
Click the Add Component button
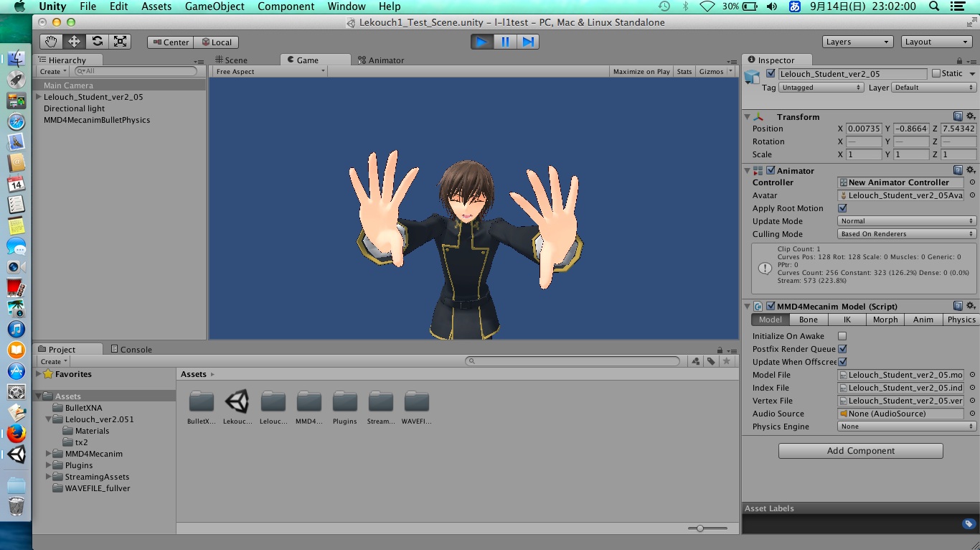pos(861,451)
